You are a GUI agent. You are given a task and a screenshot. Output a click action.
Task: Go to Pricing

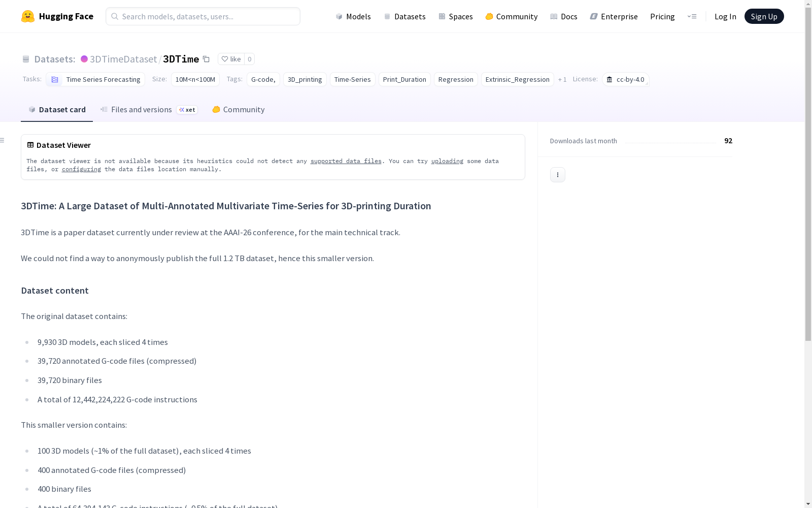[662, 16]
